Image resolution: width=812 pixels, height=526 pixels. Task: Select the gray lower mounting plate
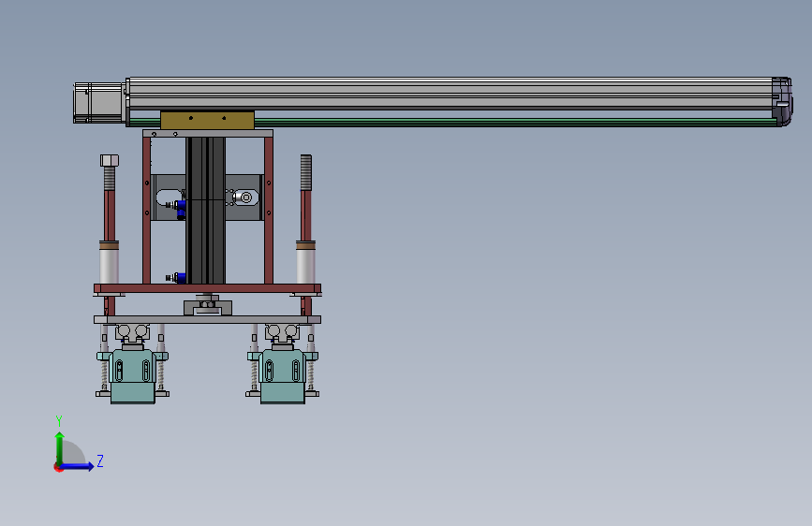point(208,319)
